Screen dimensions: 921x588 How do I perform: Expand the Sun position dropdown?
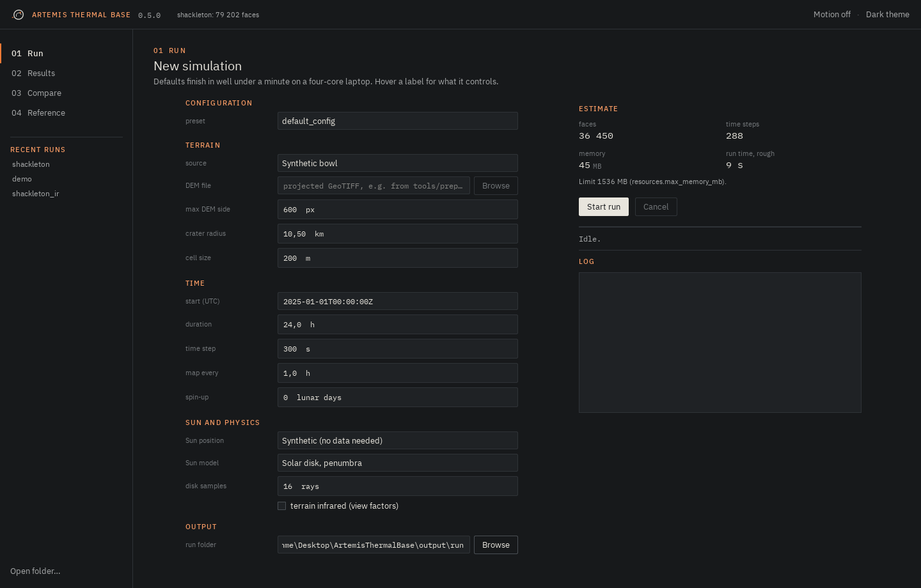coord(398,440)
